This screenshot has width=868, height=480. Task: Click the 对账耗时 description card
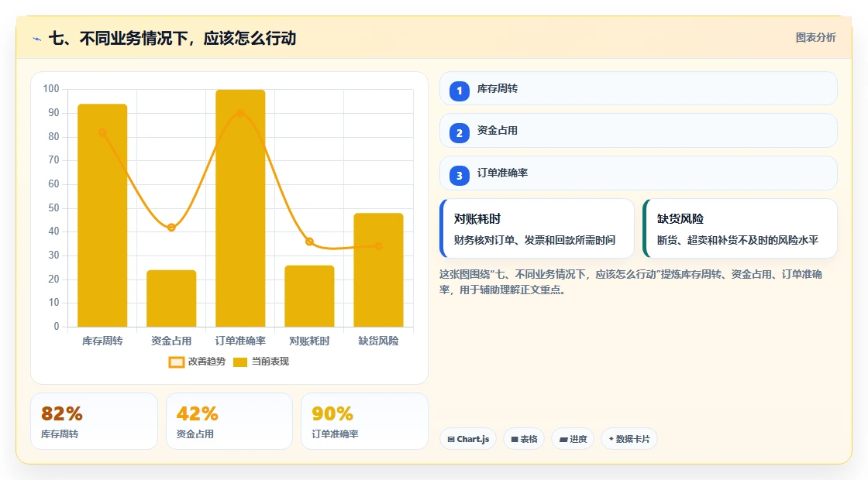537,228
